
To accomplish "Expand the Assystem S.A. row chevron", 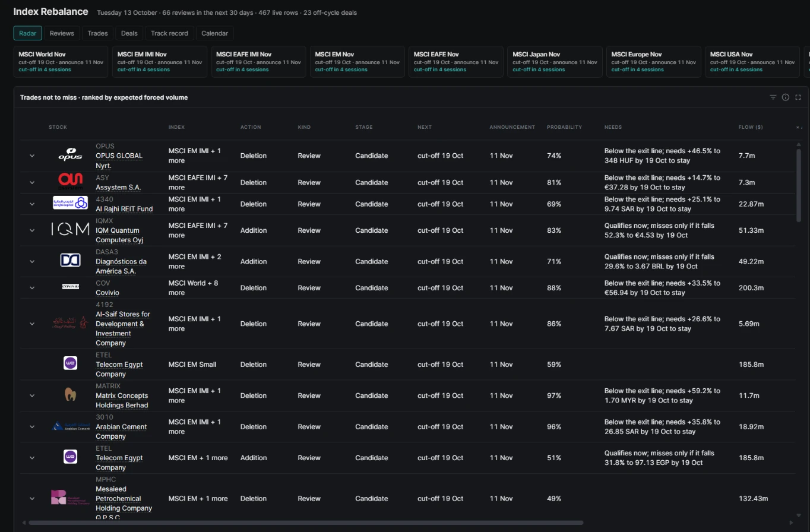I will coord(32,182).
